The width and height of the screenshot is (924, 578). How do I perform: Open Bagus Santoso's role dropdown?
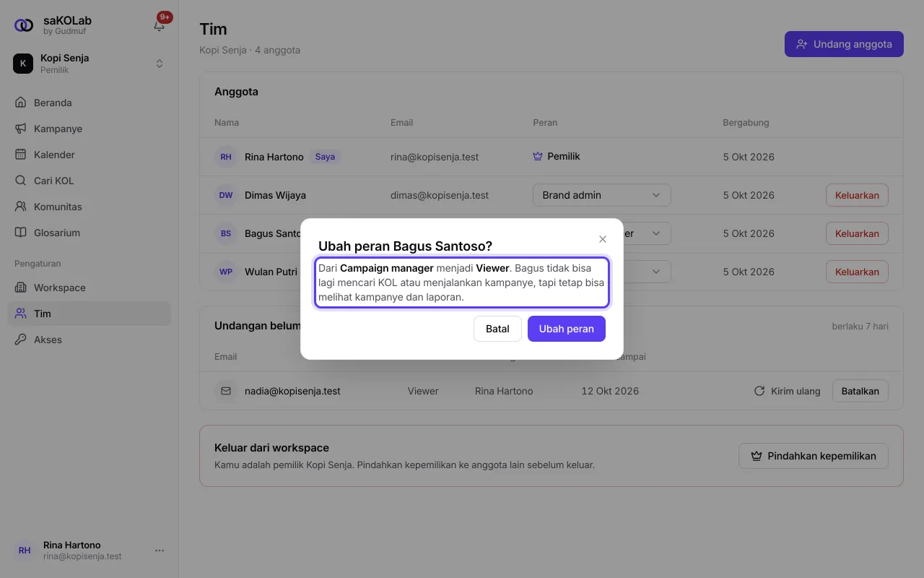(x=647, y=233)
